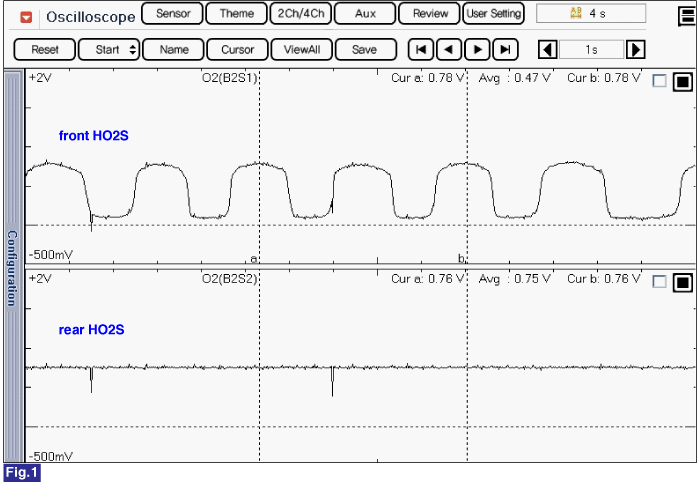Viewport: 700px width, 482px height.
Task: Jump to the first record
Action: pos(421,50)
